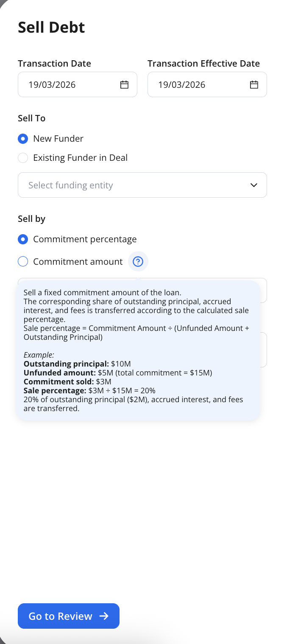Click the question mark help icon near Commitment amount

pos(138,261)
